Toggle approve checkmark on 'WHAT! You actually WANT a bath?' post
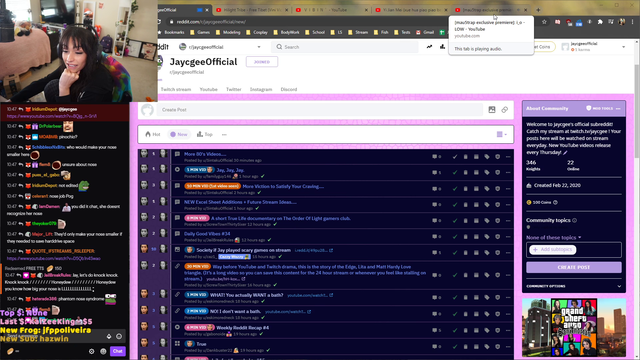 click(455, 298)
